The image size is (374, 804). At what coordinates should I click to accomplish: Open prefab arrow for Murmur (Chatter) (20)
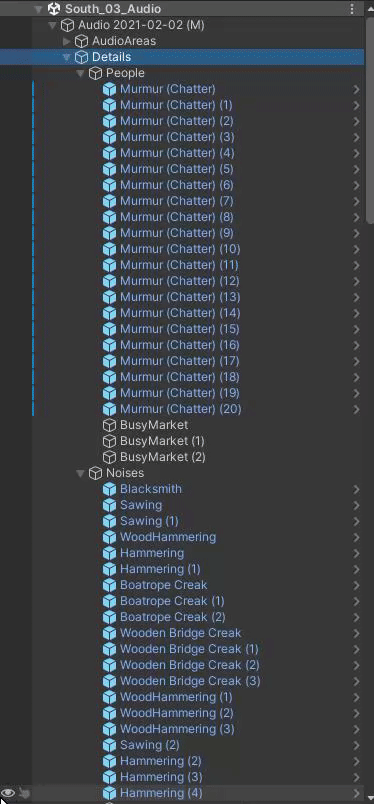(x=357, y=409)
